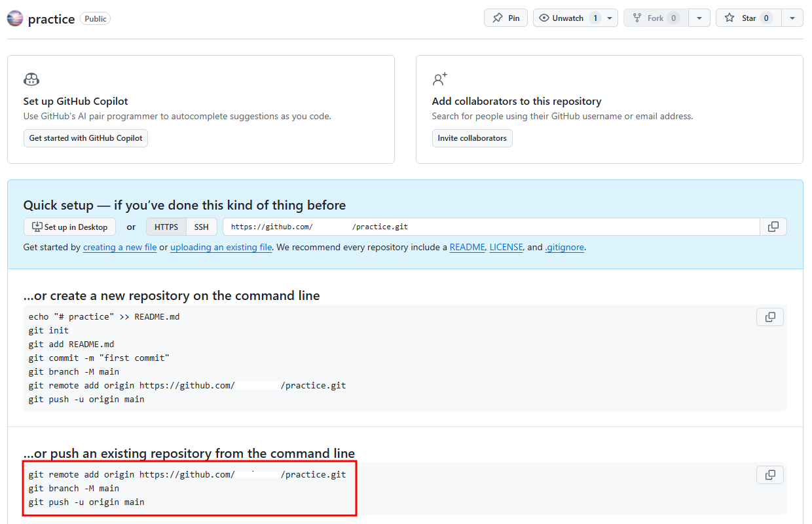Click the practice repository avatar icon

(x=14, y=18)
